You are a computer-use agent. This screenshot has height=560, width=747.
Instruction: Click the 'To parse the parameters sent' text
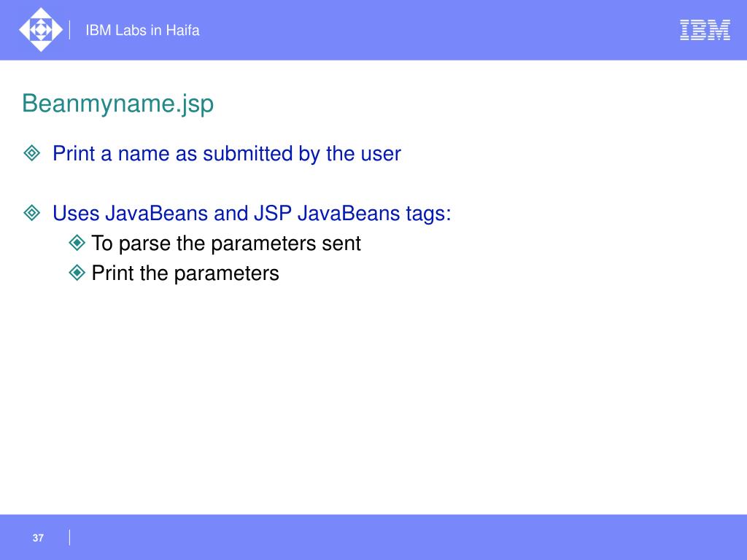tap(226, 244)
